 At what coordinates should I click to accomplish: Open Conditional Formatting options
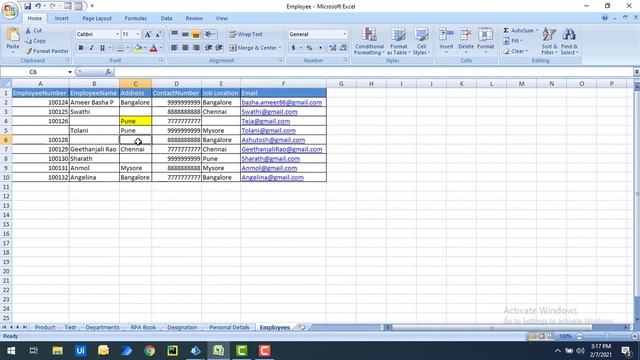(x=369, y=41)
